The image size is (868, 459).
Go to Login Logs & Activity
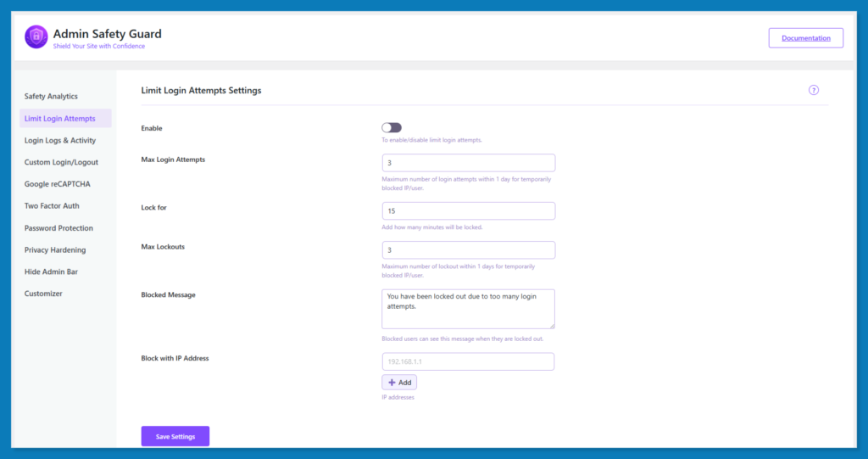pyautogui.click(x=60, y=141)
